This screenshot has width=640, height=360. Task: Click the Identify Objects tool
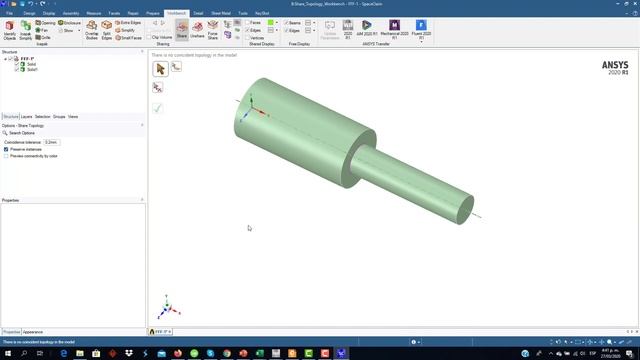click(x=9, y=30)
